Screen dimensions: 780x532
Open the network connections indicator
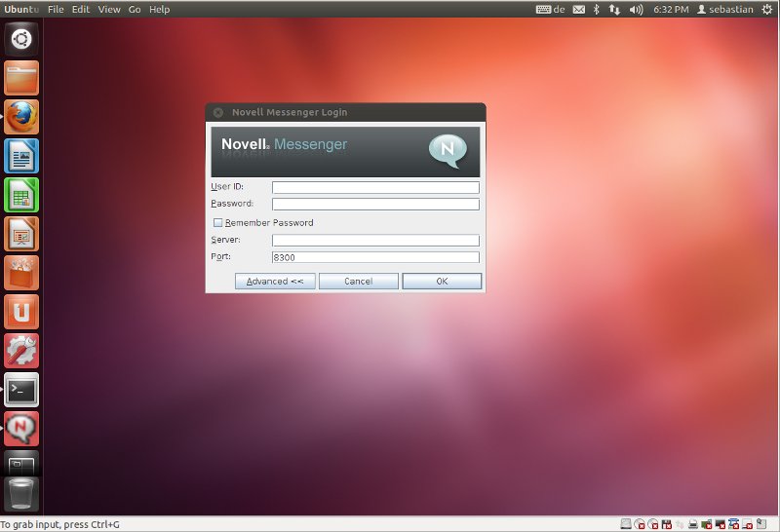click(x=614, y=10)
